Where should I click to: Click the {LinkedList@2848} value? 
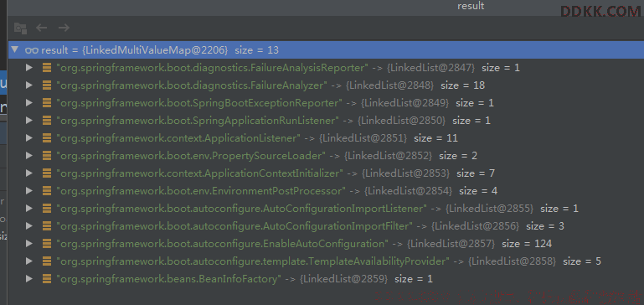point(389,85)
